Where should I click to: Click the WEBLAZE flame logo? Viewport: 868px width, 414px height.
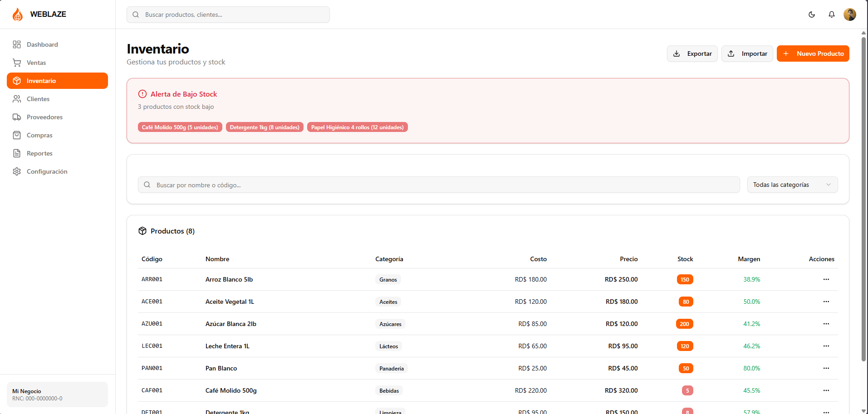click(18, 15)
